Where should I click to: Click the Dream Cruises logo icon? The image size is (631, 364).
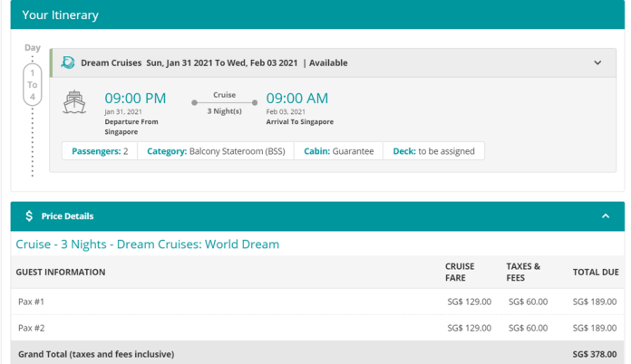(x=68, y=62)
